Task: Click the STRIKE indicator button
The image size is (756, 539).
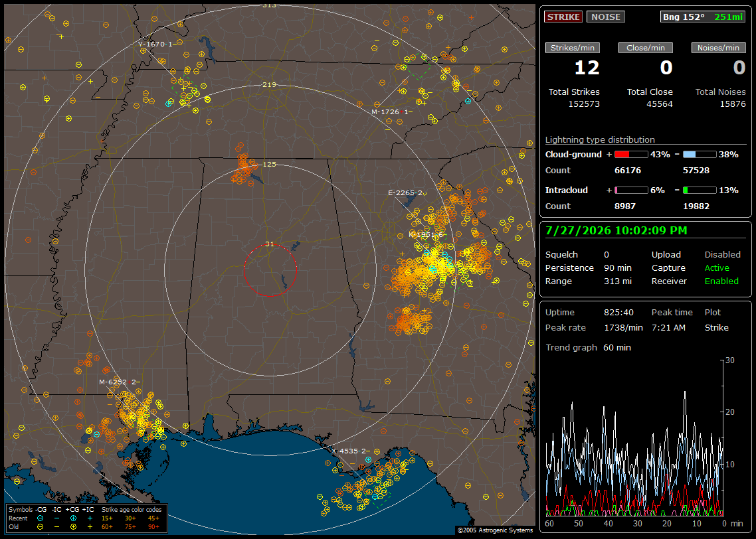Action: (563, 17)
